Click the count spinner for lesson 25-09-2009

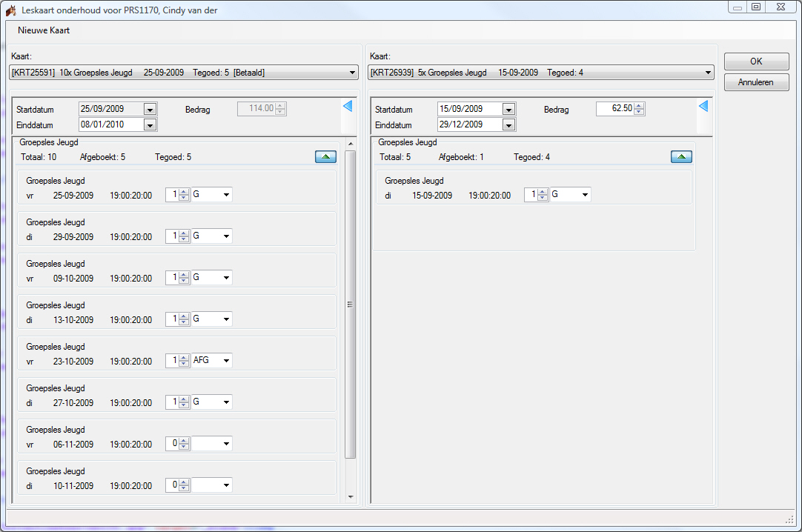point(184,195)
